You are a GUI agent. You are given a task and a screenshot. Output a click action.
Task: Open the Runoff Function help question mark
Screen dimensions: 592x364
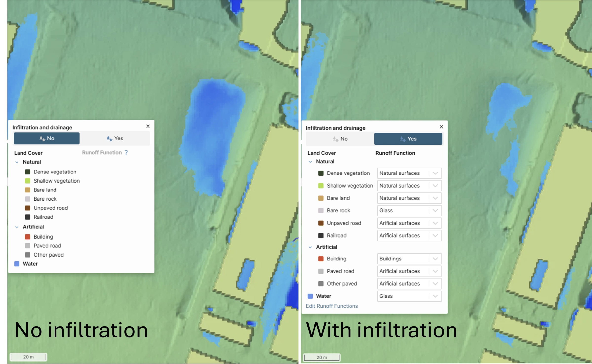pyautogui.click(x=126, y=153)
